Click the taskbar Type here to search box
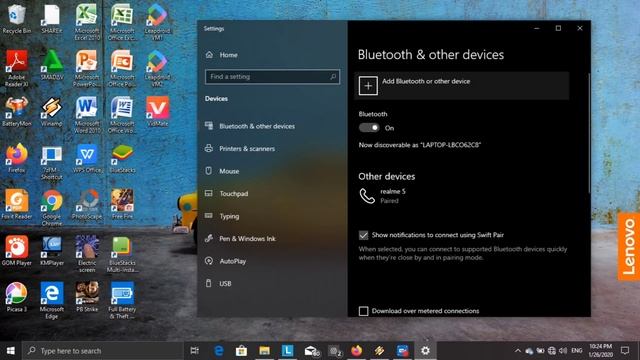 point(102,351)
